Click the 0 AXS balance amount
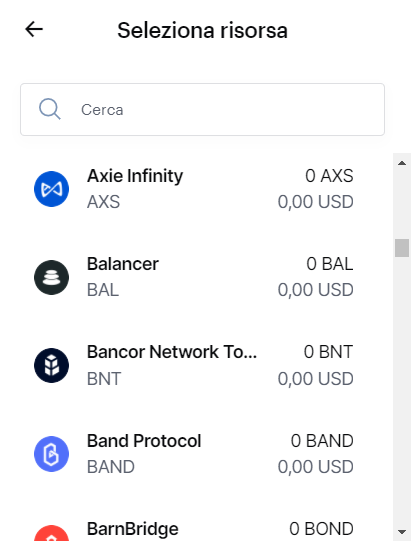 pyautogui.click(x=329, y=176)
